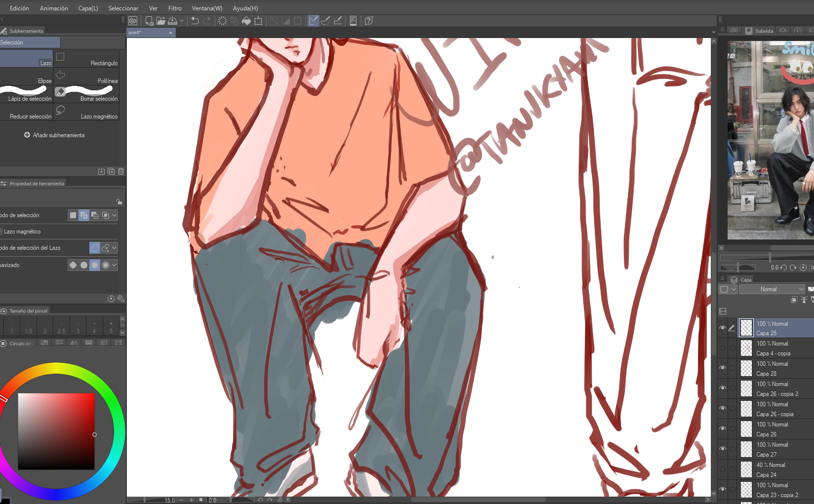Click the Snap to ruler toolbar icon

(313, 21)
